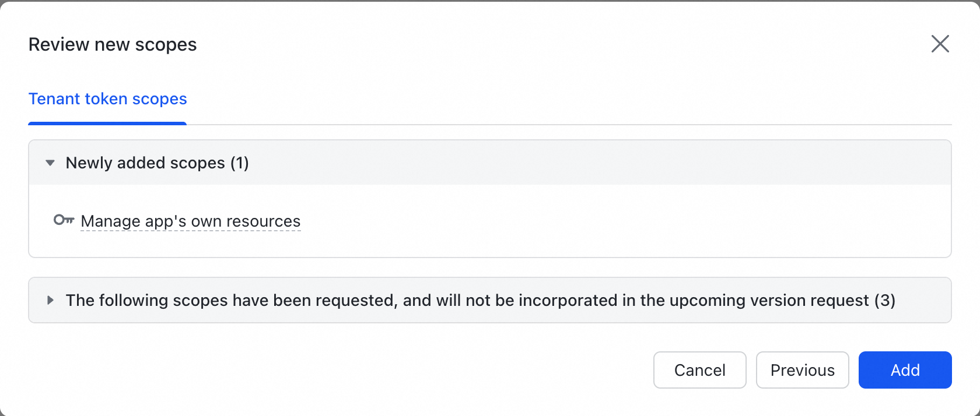Close the Review new scopes dialog
The image size is (980, 416).
pos(940,44)
